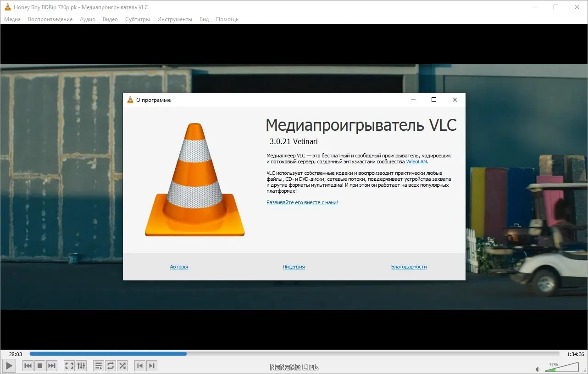The width and height of the screenshot is (588, 374).
Task: Open the Инструменты menu
Action: click(175, 19)
